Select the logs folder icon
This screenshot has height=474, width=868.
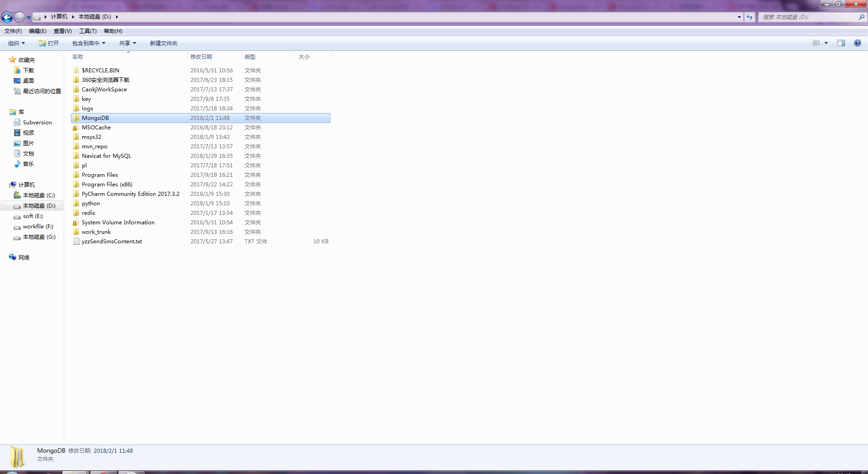tap(76, 108)
